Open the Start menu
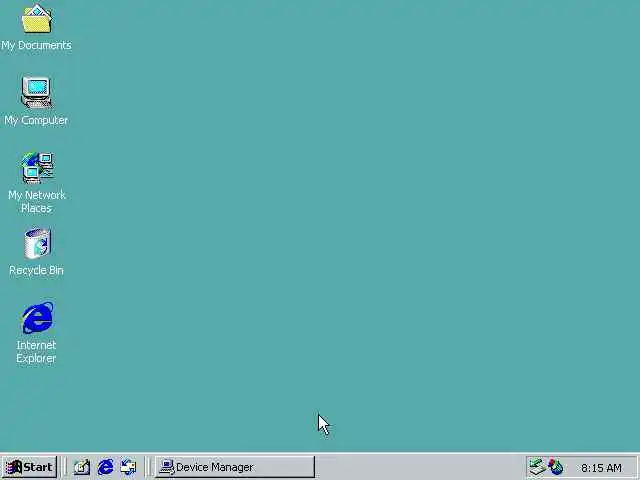The width and height of the screenshot is (640, 480). (x=29, y=467)
